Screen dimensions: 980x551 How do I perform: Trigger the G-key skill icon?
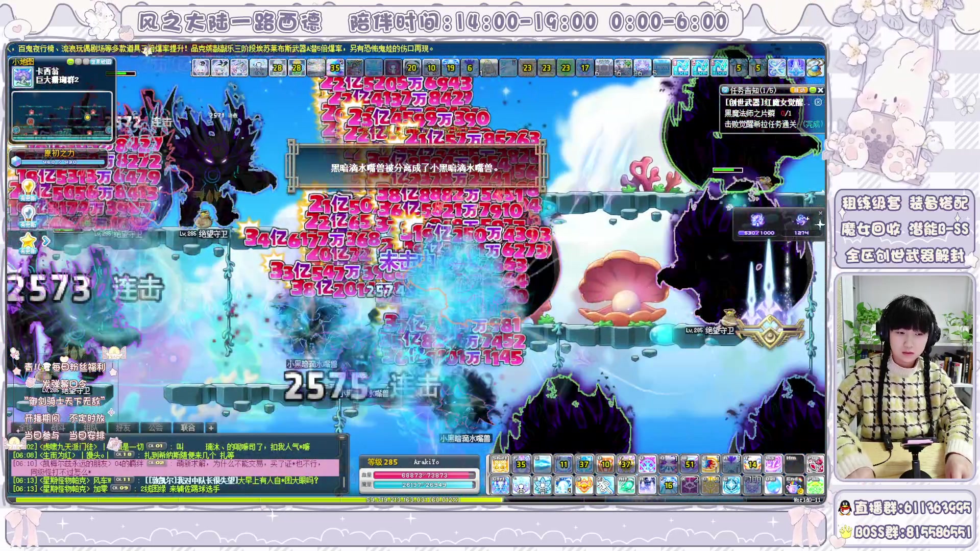pyautogui.click(x=542, y=464)
